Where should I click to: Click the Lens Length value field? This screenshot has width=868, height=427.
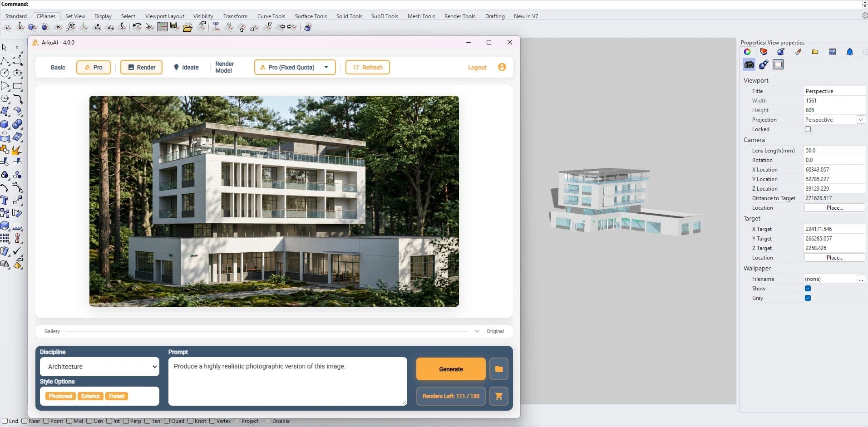click(834, 151)
